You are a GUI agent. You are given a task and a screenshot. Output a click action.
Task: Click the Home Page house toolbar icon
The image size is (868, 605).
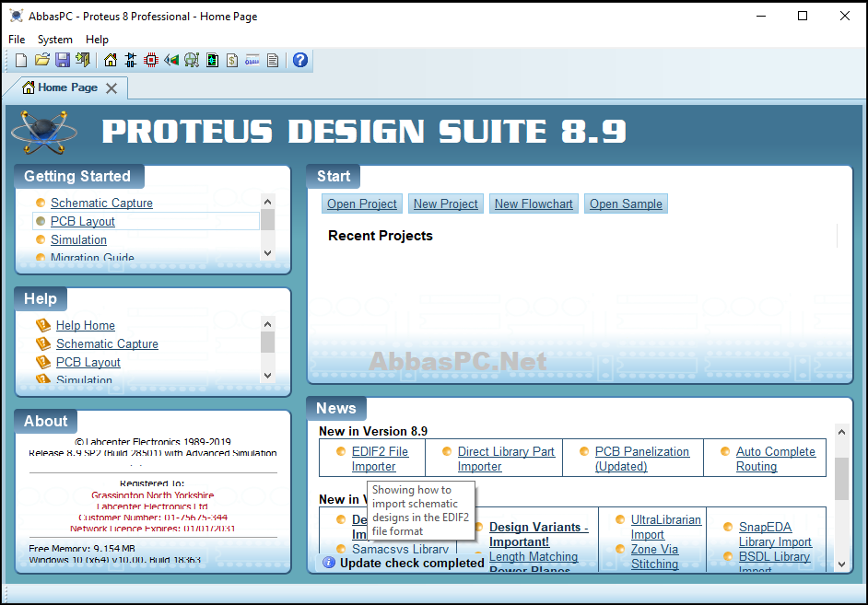(x=111, y=60)
